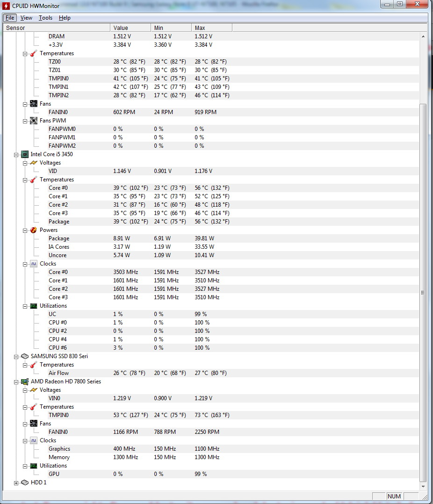Click the Intel CPU Voltages lightning icon

(x=33, y=163)
